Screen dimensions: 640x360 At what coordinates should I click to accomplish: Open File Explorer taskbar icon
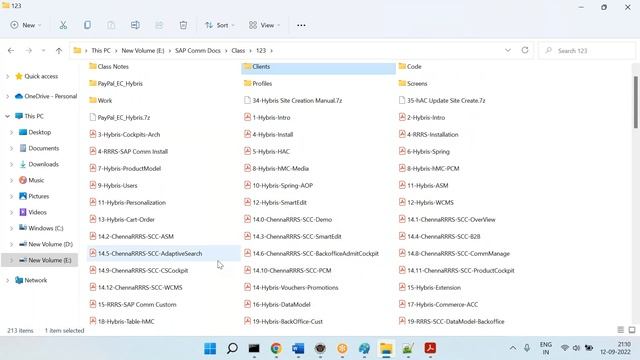[386, 348]
